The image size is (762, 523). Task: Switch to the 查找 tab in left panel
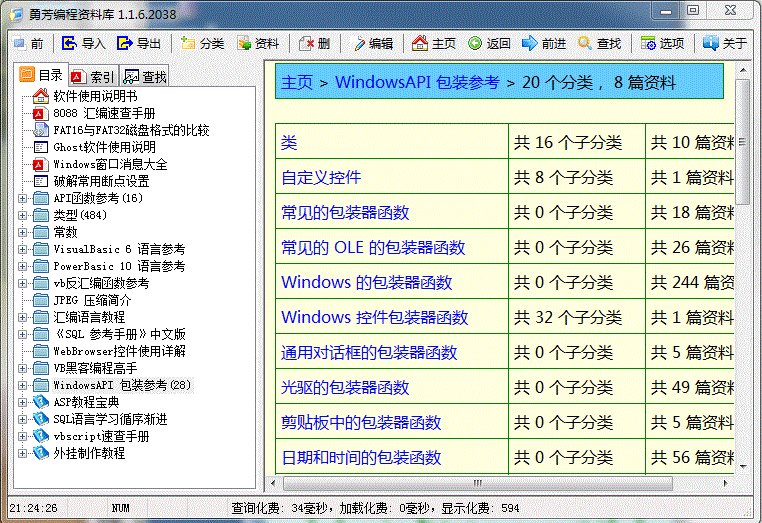(x=144, y=76)
